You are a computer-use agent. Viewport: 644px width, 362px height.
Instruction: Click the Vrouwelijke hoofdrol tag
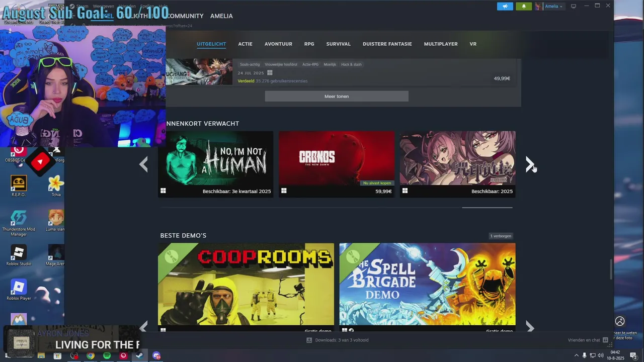point(282,64)
